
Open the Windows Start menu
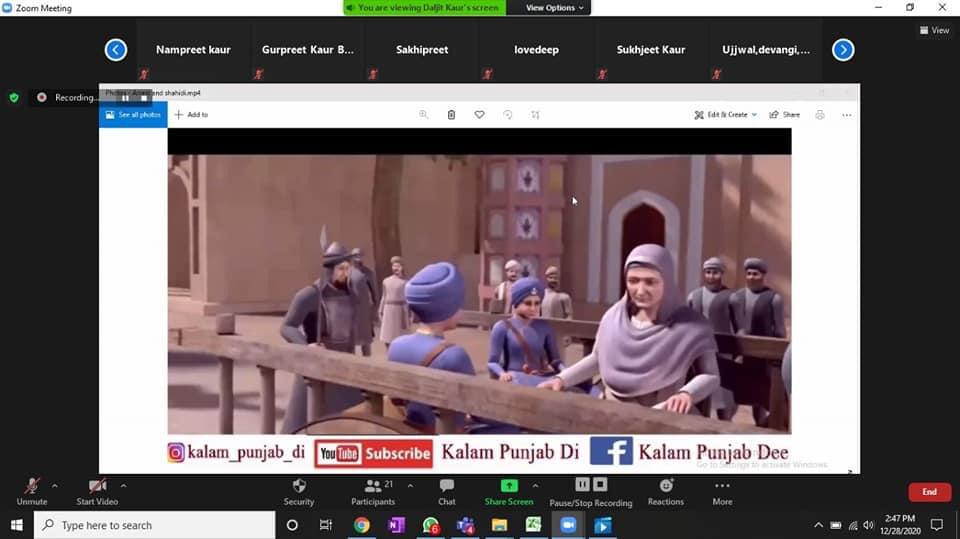click(x=17, y=525)
